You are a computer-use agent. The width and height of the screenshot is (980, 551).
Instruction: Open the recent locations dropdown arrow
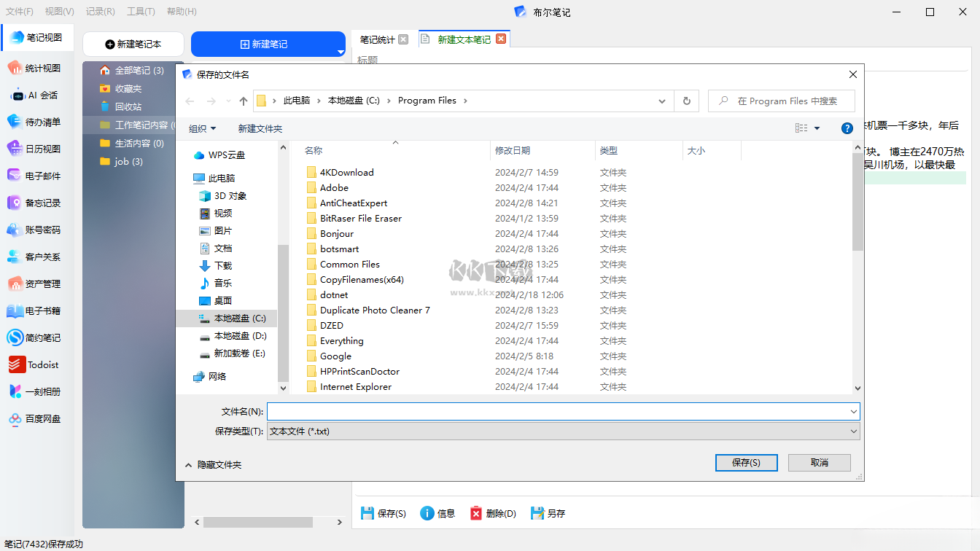[x=228, y=101]
